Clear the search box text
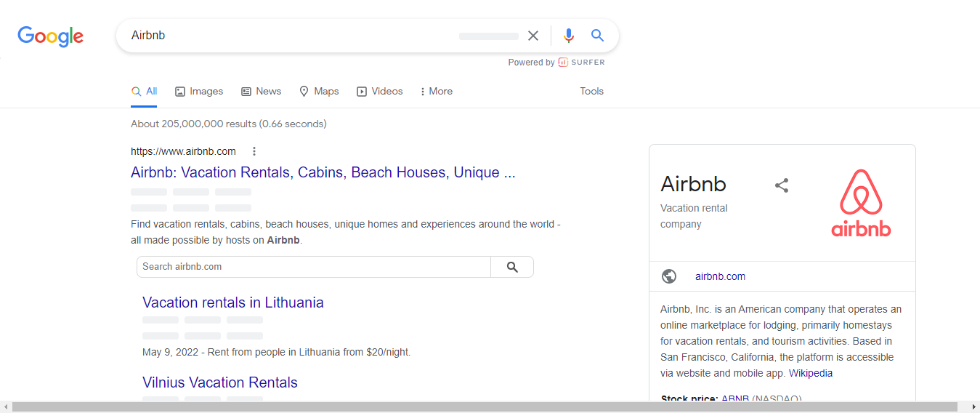 click(533, 36)
